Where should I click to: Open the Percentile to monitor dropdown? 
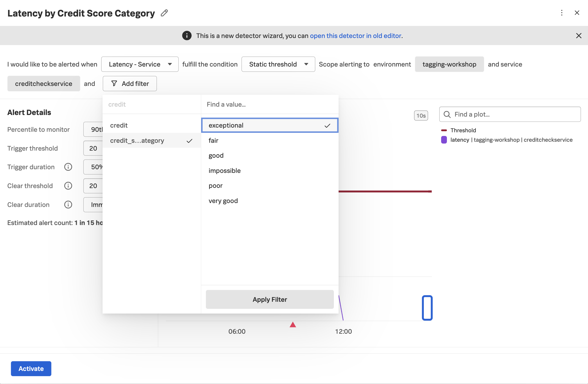point(94,129)
